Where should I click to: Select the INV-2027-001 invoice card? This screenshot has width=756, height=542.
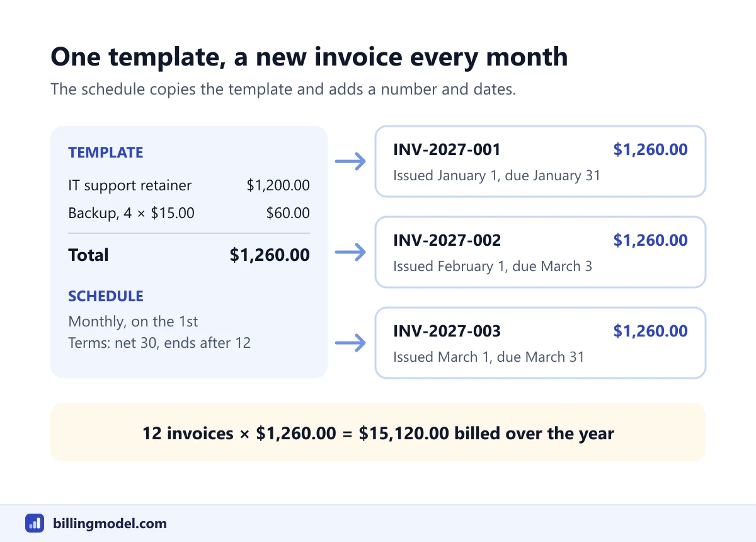coord(541,161)
